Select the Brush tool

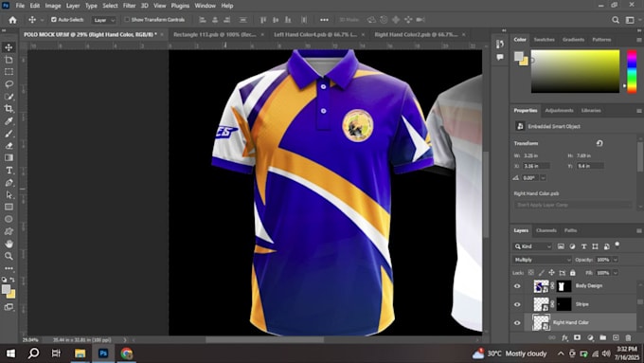(x=9, y=134)
